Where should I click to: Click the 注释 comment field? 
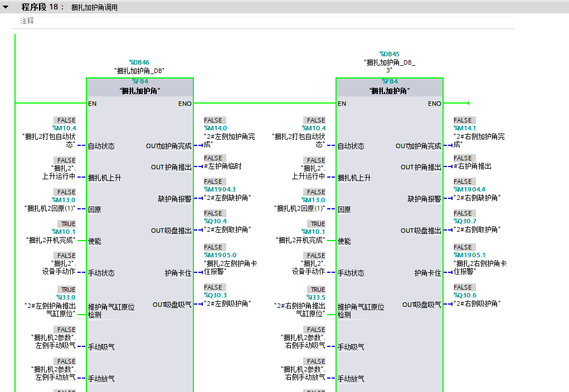coord(27,21)
